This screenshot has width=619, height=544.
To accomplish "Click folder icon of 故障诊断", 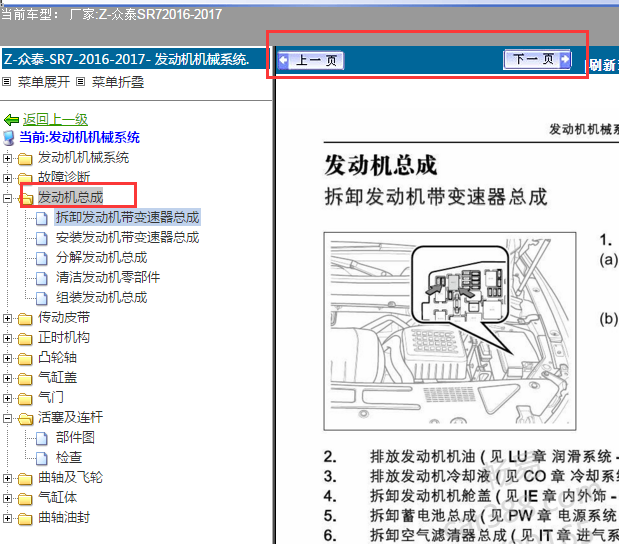I will 25,179.
